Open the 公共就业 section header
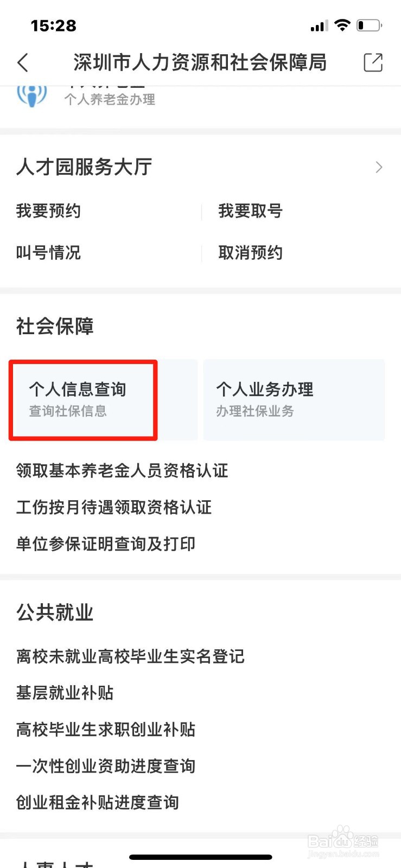The width and height of the screenshot is (401, 868). (x=54, y=612)
